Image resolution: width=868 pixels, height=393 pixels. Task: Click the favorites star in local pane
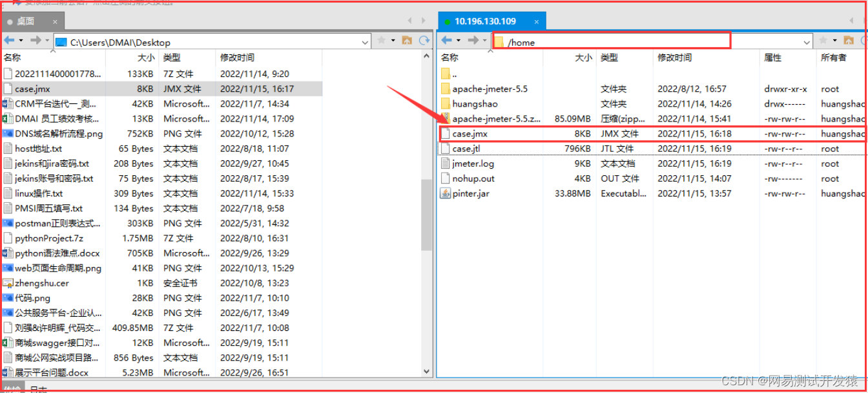[381, 41]
